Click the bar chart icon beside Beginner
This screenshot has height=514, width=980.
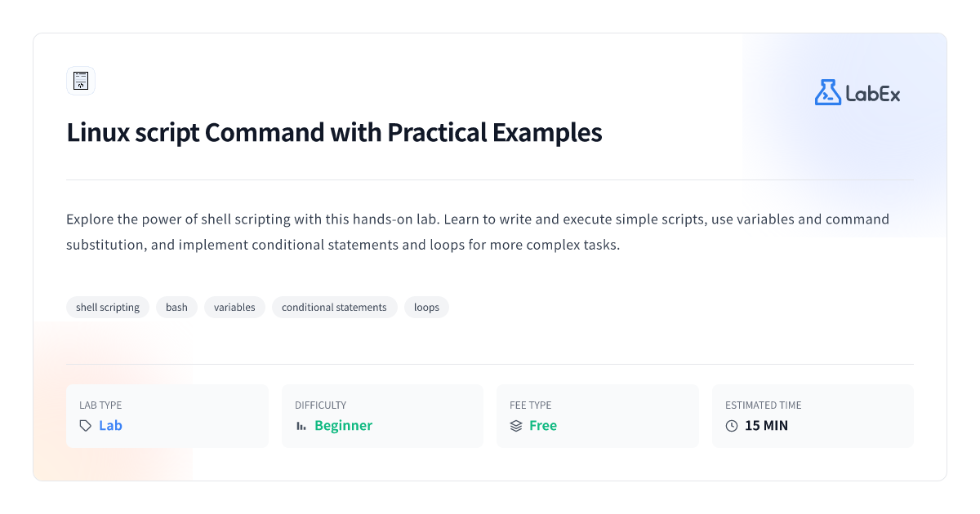tap(301, 426)
